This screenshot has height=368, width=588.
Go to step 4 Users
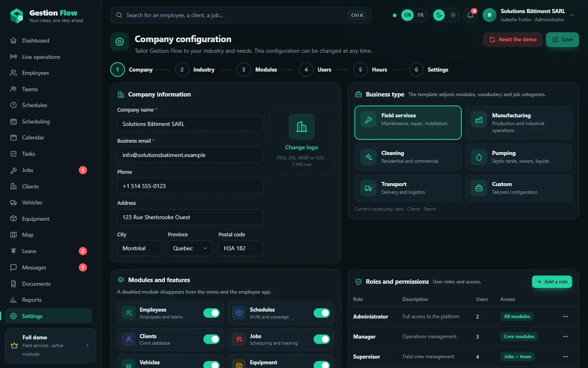315,70
